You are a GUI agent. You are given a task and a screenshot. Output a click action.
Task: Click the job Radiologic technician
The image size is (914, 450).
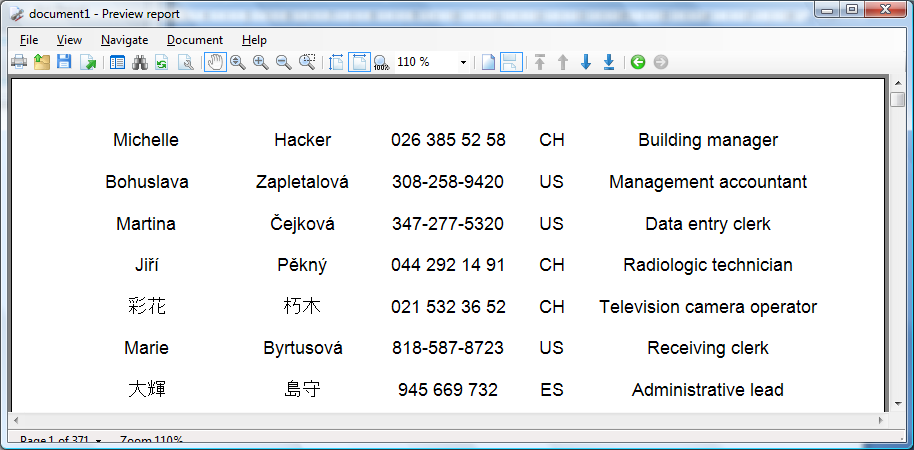708,265
